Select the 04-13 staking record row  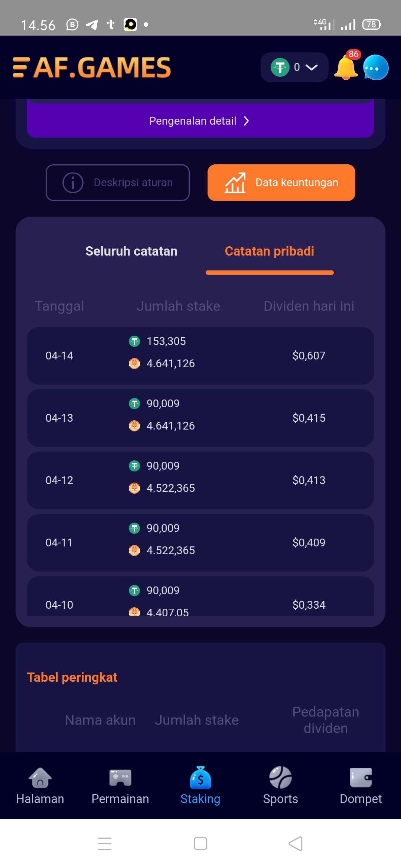tap(200, 418)
